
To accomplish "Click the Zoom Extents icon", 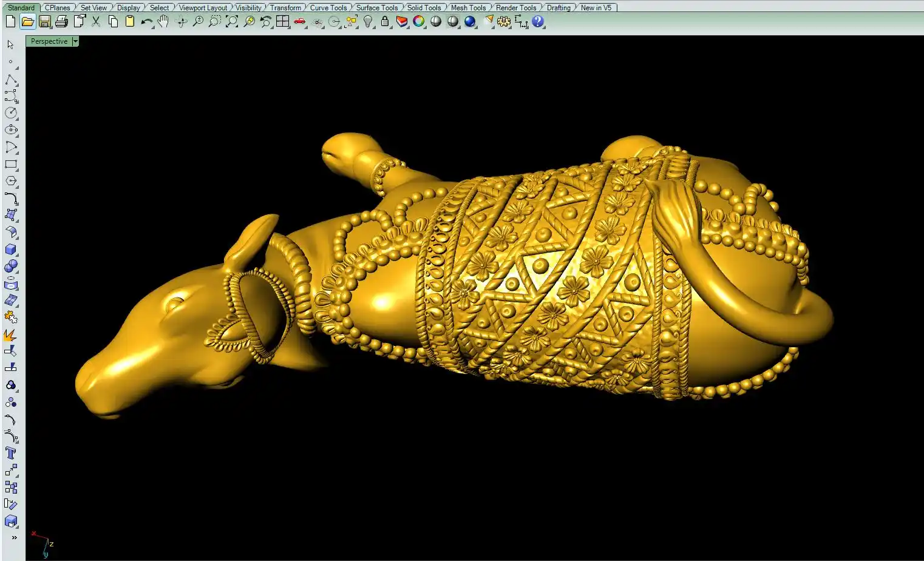I will coord(232,22).
